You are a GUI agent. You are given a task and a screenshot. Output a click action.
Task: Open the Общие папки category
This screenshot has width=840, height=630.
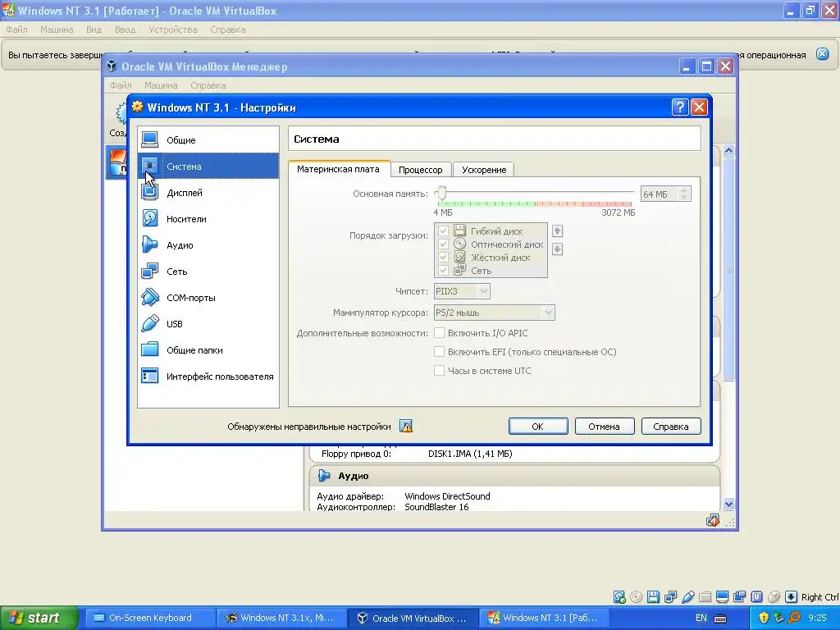(x=208, y=349)
